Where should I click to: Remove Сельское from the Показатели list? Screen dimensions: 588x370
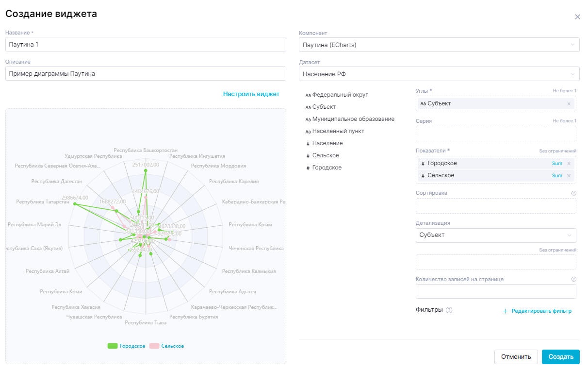click(569, 175)
